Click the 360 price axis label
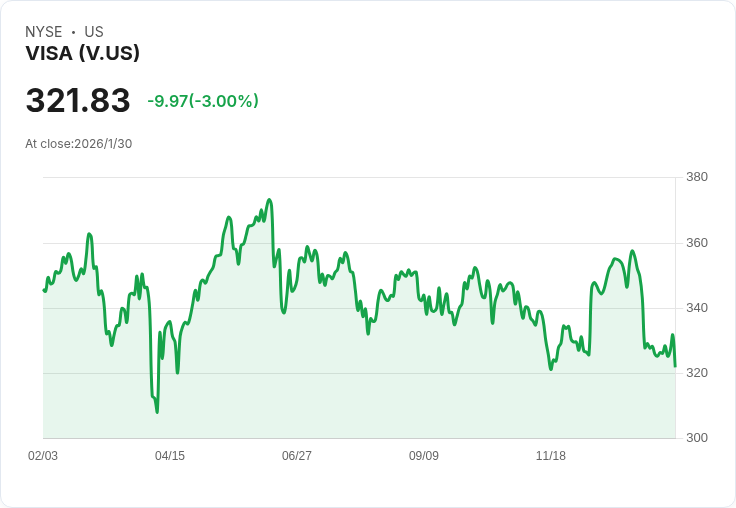The height and width of the screenshot is (508, 736). [697, 243]
